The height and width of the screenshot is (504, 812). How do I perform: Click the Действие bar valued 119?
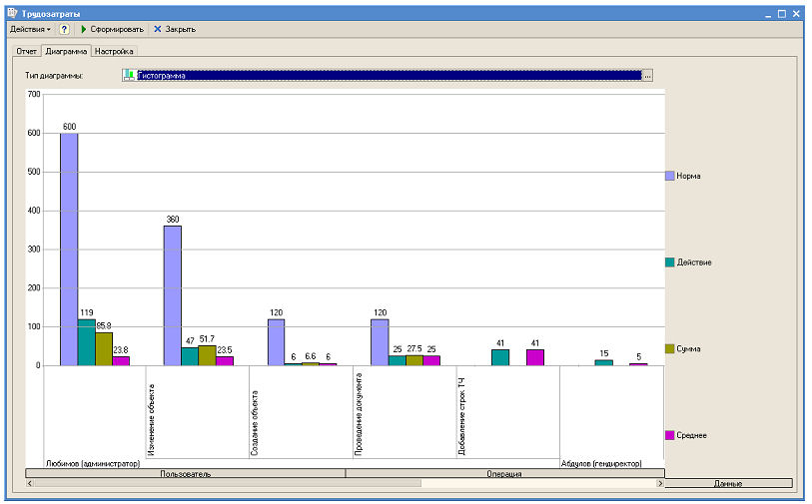click(x=87, y=342)
